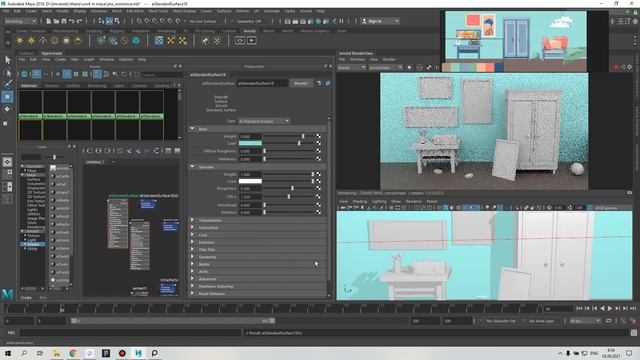This screenshot has height=360, width=640.
Task: Click the Presets button in Property Editor
Action: pyautogui.click(x=302, y=83)
